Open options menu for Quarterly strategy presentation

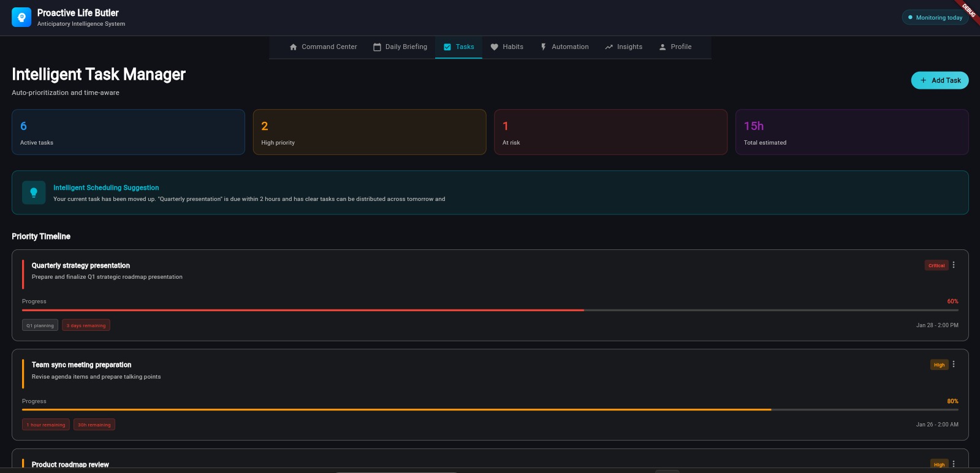(x=954, y=265)
